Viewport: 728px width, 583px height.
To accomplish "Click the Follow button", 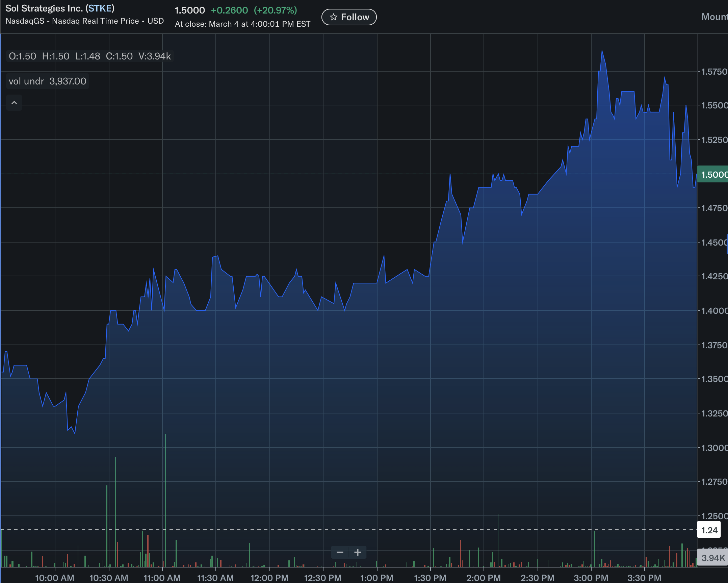I will point(349,17).
